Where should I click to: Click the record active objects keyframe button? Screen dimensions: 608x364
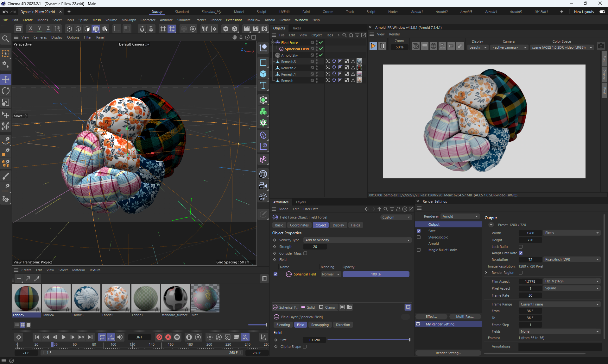point(159,337)
